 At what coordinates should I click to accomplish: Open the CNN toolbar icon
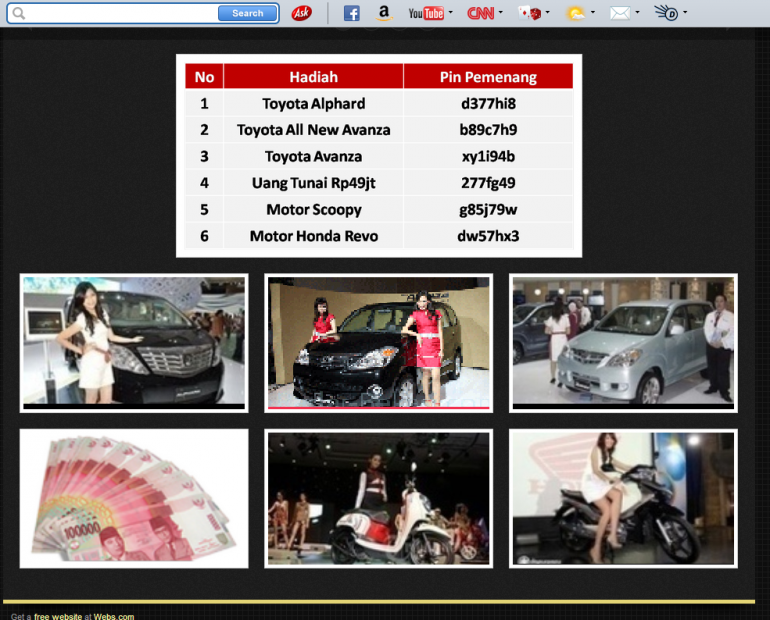click(x=480, y=13)
